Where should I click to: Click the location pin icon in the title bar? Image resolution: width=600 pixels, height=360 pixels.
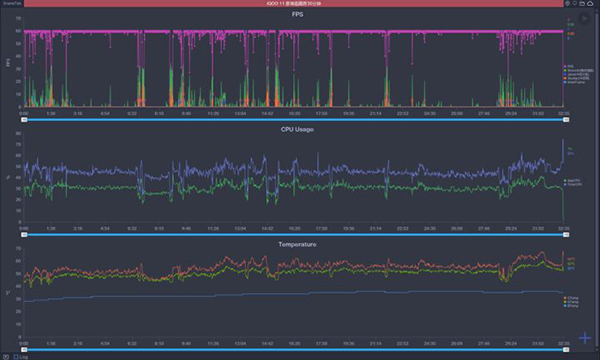coord(575,3)
